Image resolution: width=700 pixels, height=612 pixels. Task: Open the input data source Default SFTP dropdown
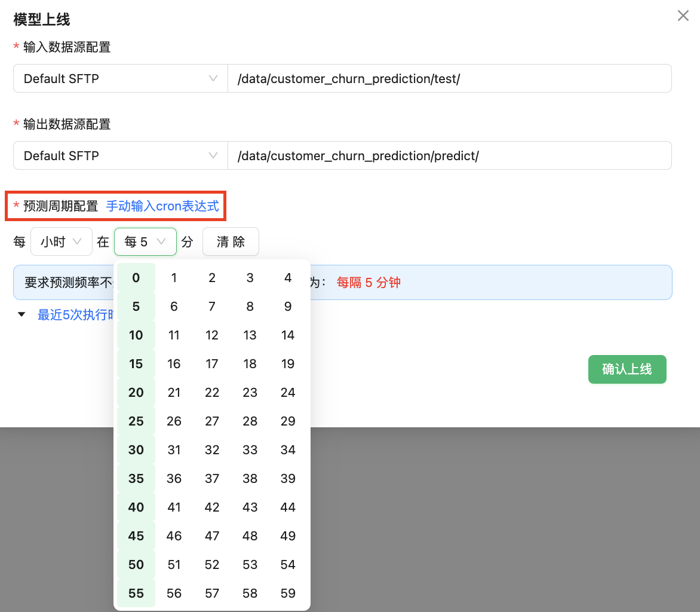(x=120, y=78)
